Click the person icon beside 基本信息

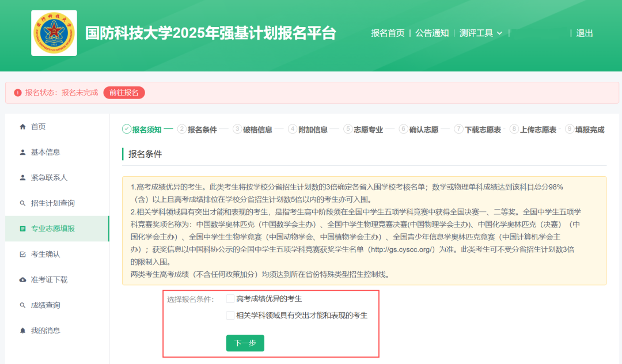coord(22,152)
